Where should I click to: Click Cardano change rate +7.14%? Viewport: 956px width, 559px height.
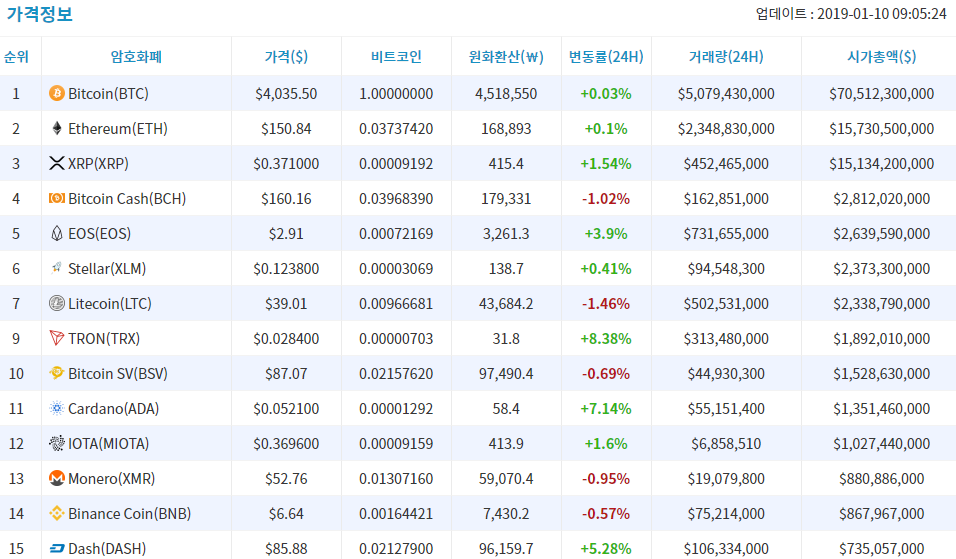(x=606, y=409)
